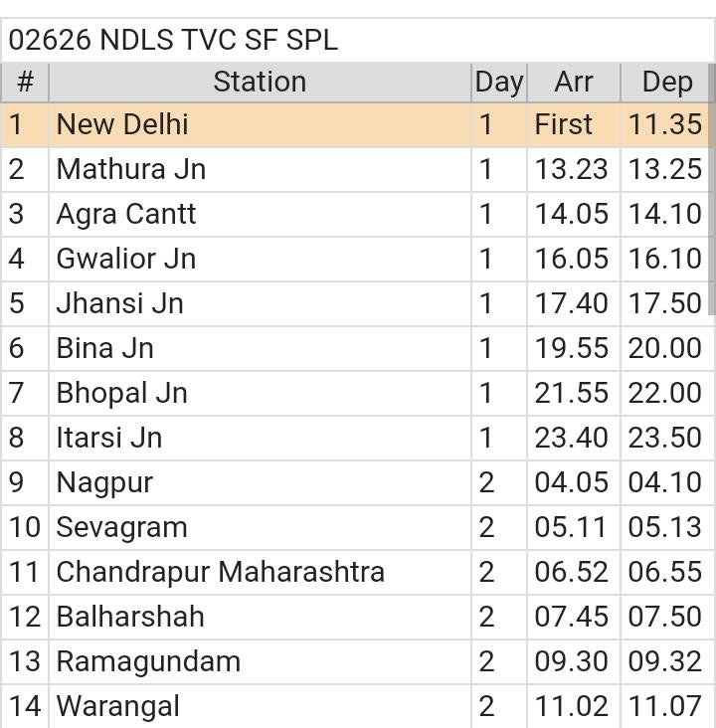This screenshot has height=728, width=716.
Task: Select the Balharshah station
Action: [130, 617]
